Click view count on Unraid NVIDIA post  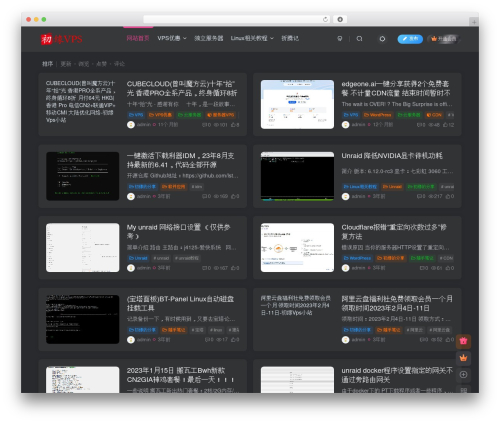(435, 196)
